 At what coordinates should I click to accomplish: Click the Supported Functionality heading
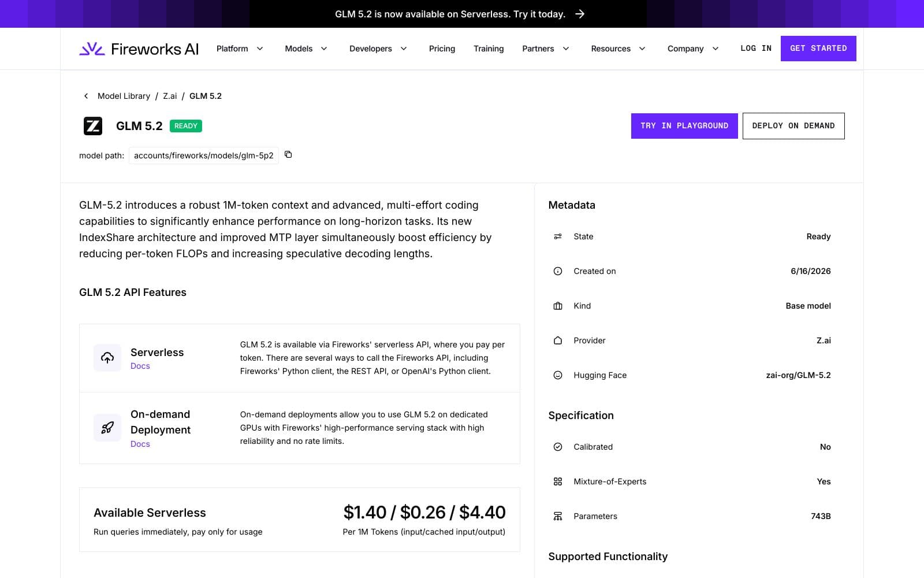pos(608,557)
